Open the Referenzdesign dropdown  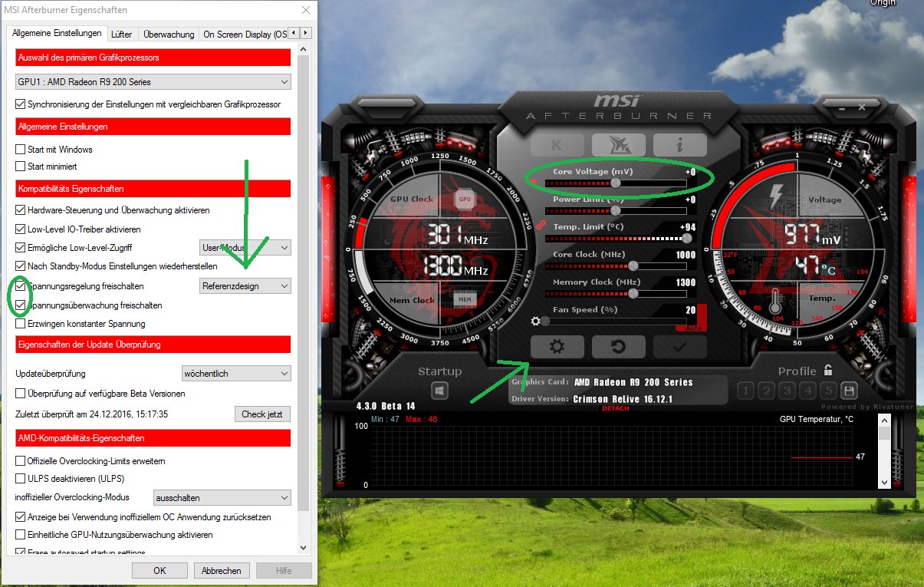(x=245, y=286)
